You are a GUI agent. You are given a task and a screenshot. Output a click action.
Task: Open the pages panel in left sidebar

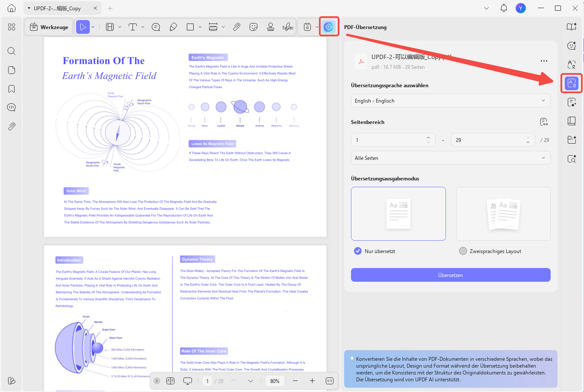[12, 70]
